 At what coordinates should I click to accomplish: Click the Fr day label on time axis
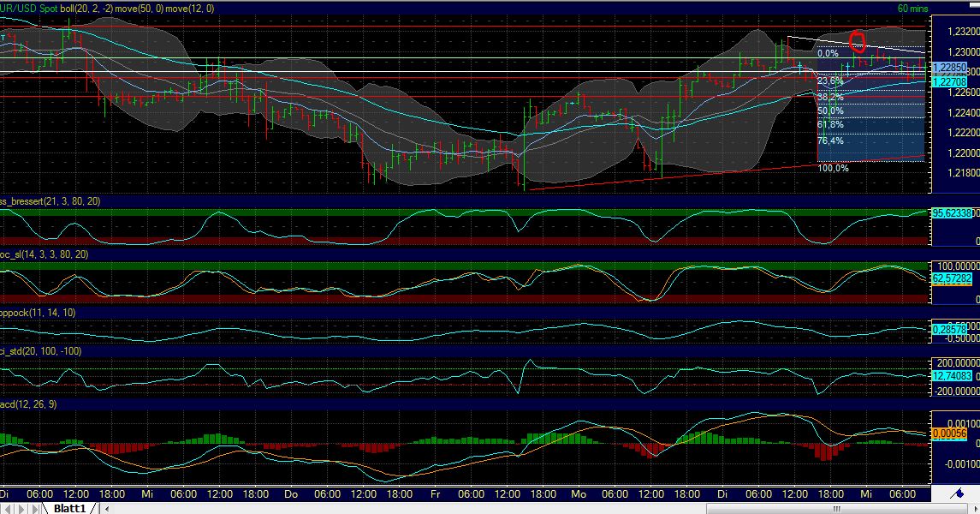tap(435, 494)
